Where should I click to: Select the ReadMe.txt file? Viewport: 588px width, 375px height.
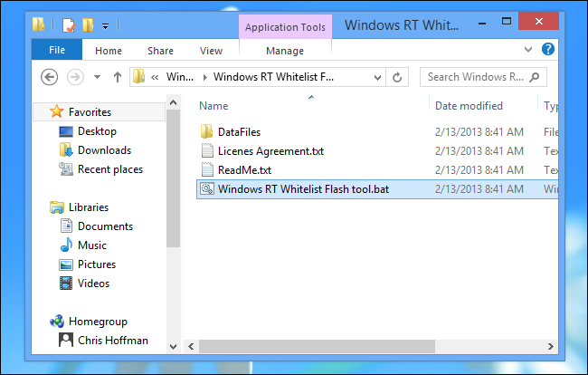pyautogui.click(x=244, y=170)
